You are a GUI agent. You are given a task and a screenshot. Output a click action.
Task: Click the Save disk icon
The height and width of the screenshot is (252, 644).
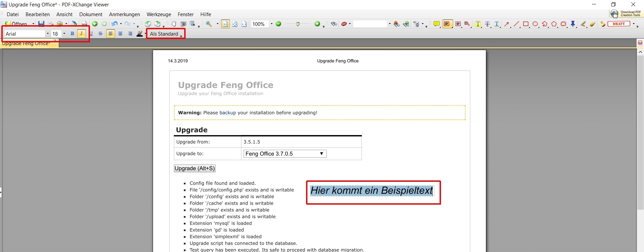(41, 24)
